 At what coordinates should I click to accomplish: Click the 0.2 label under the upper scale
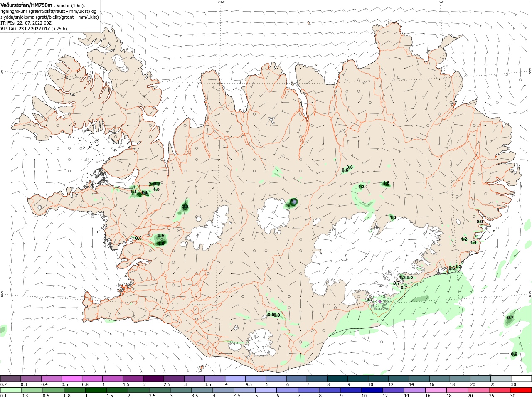pos(3,384)
